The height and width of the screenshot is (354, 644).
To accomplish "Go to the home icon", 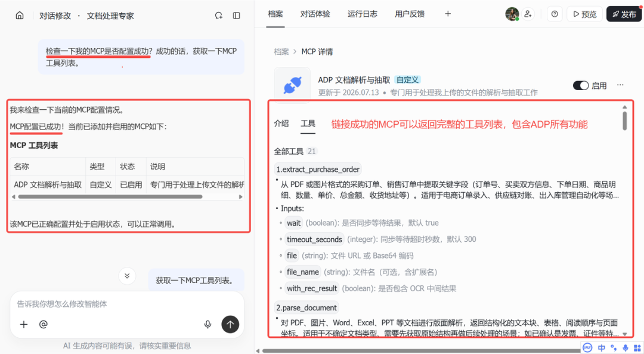I will tap(19, 16).
